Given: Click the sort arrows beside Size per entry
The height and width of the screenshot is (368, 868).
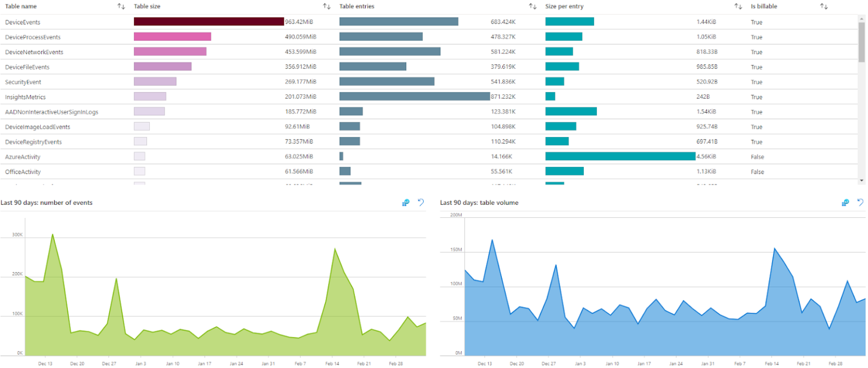Looking at the screenshot, I should 738,6.
